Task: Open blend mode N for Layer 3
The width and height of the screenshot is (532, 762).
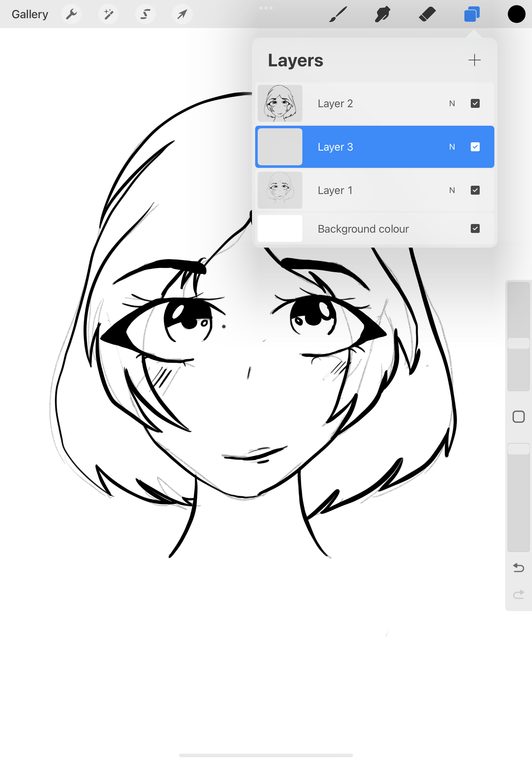Action: coord(452,147)
